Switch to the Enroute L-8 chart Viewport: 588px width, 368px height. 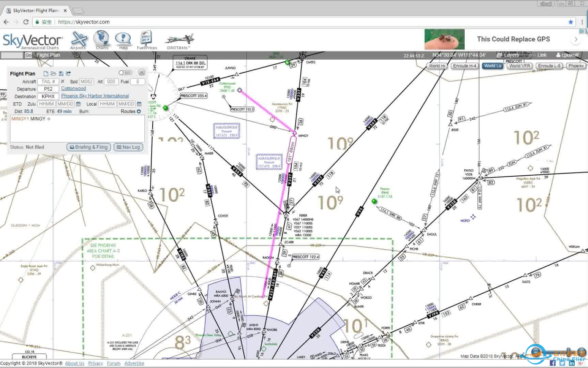(549, 66)
